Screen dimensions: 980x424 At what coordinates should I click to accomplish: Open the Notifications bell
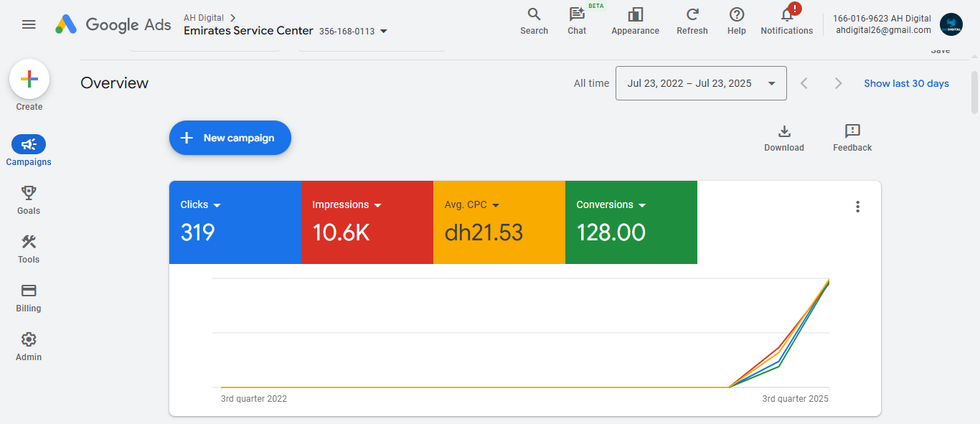coord(787,15)
